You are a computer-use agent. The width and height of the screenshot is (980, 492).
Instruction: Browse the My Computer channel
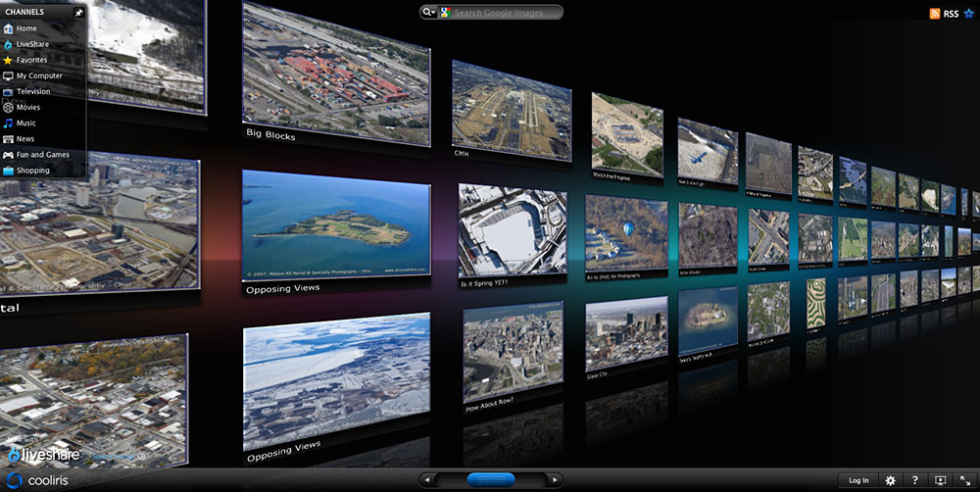38,75
